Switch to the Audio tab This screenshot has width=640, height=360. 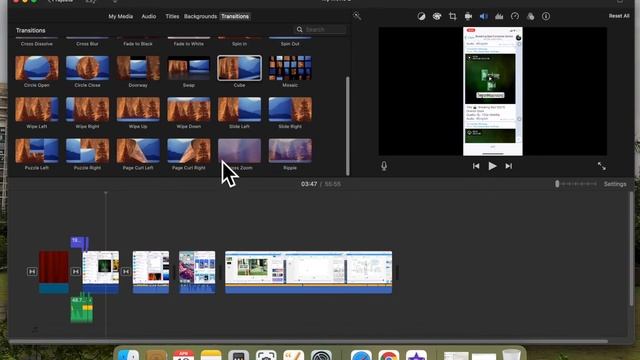click(x=149, y=16)
